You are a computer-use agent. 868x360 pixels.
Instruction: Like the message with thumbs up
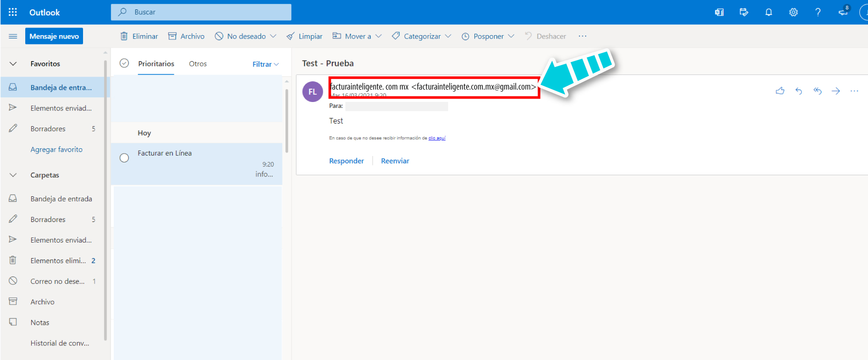pos(780,91)
